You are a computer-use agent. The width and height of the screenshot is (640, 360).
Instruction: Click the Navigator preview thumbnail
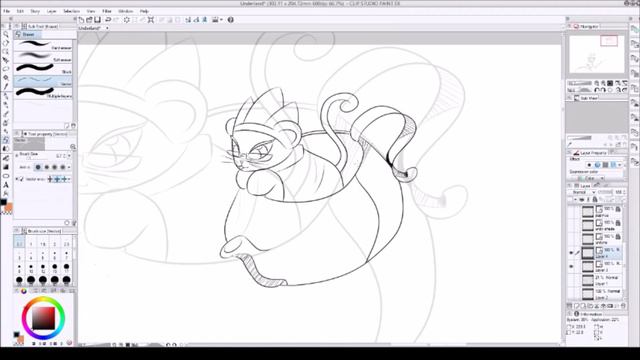click(596, 54)
